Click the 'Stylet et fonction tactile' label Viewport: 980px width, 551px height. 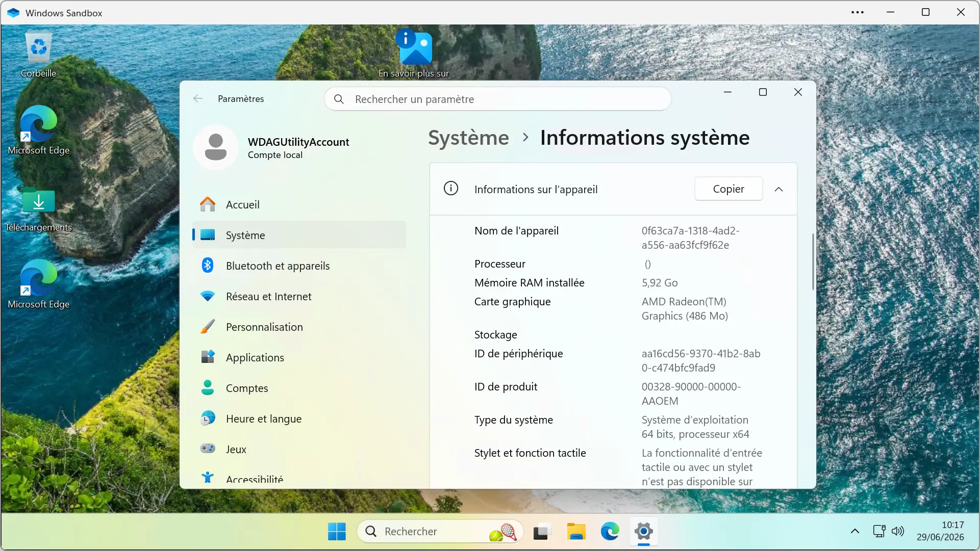(530, 453)
